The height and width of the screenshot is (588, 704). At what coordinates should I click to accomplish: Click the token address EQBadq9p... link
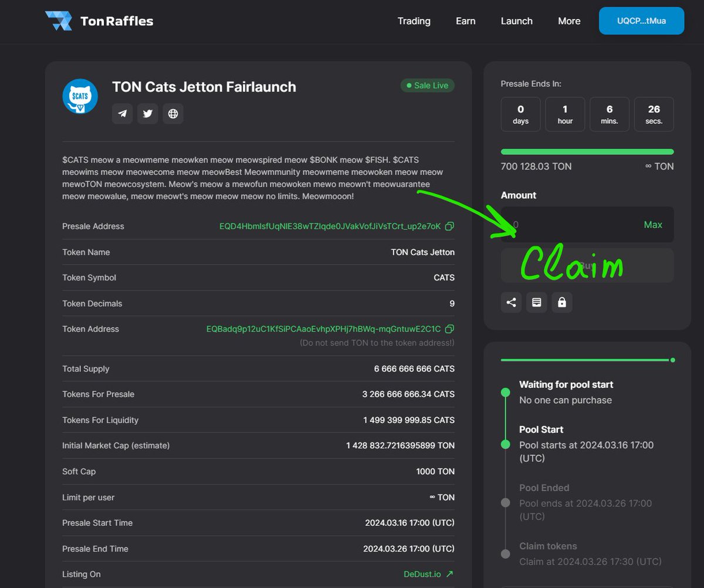tap(323, 329)
